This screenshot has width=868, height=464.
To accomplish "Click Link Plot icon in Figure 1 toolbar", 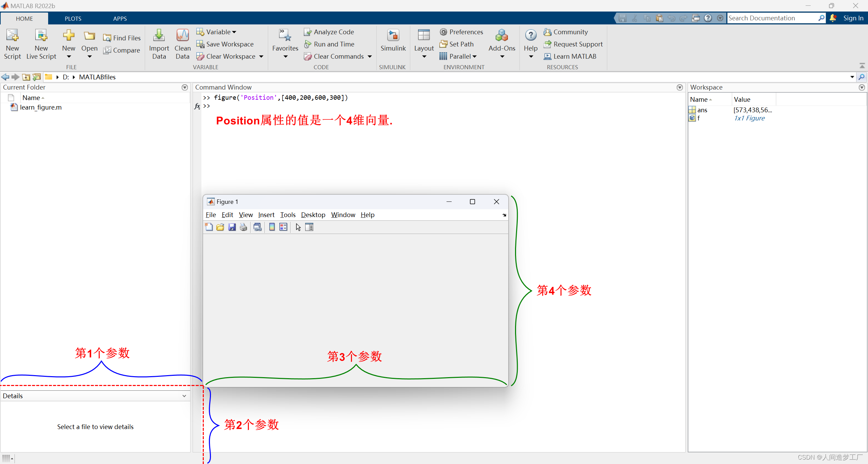I will (258, 227).
